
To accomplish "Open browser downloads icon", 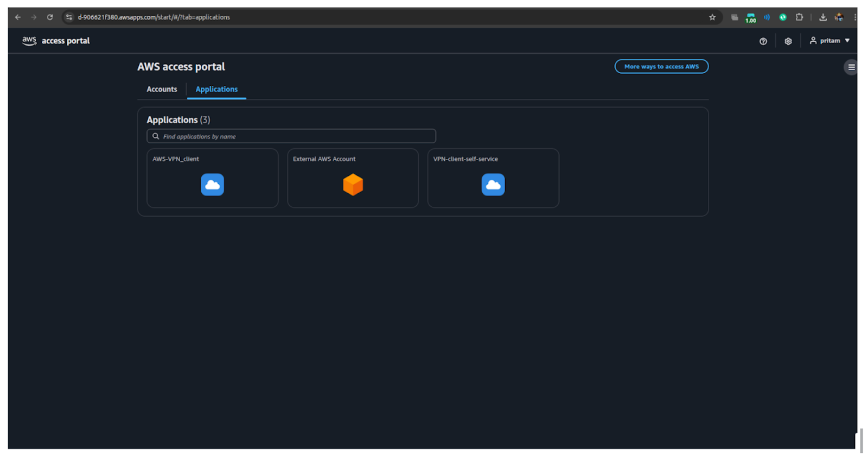I will click(x=823, y=17).
